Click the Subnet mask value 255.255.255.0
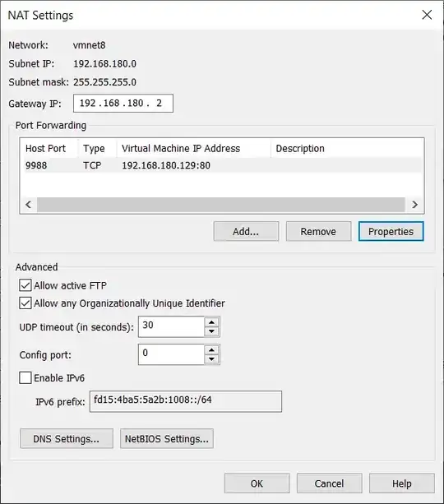The image size is (444, 504). tap(104, 82)
